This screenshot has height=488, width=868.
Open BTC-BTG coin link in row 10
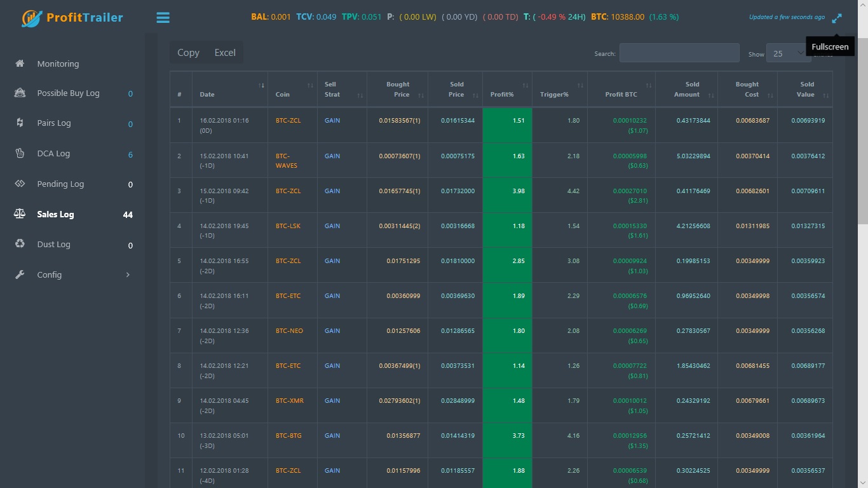point(288,436)
